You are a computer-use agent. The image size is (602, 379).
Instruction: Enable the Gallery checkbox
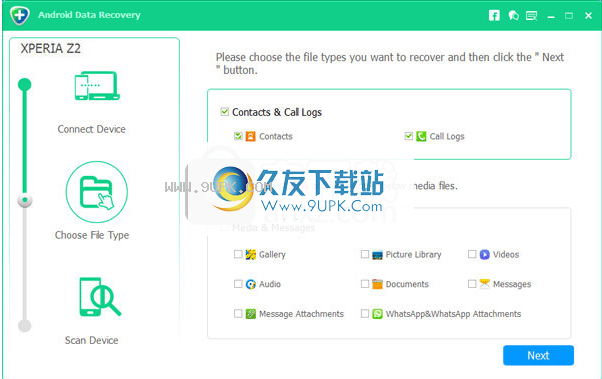tap(238, 254)
